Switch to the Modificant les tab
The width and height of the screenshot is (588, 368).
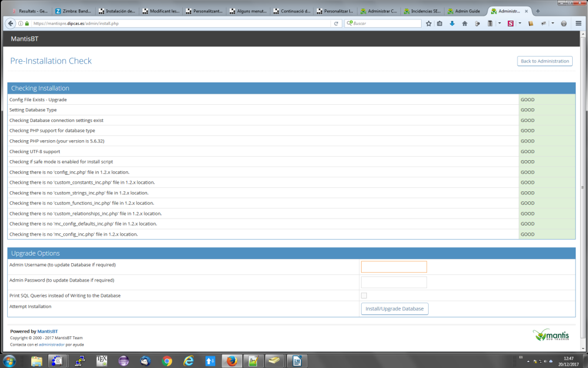tap(161, 11)
